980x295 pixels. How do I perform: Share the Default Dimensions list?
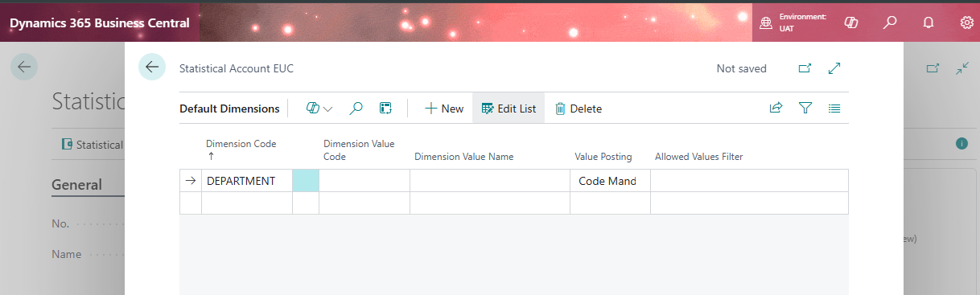776,108
